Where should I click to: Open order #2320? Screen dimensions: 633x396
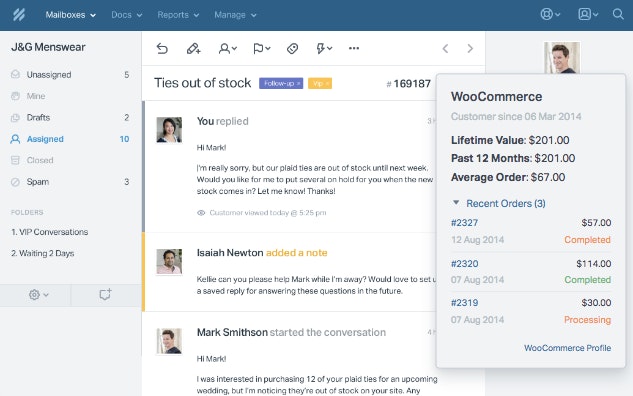click(x=464, y=264)
